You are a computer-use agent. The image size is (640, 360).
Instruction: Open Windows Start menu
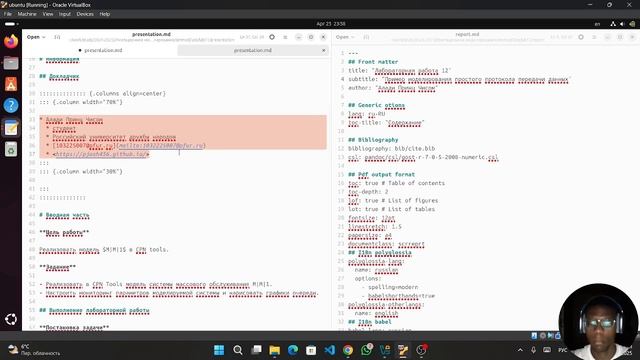[x=219, y=350]
